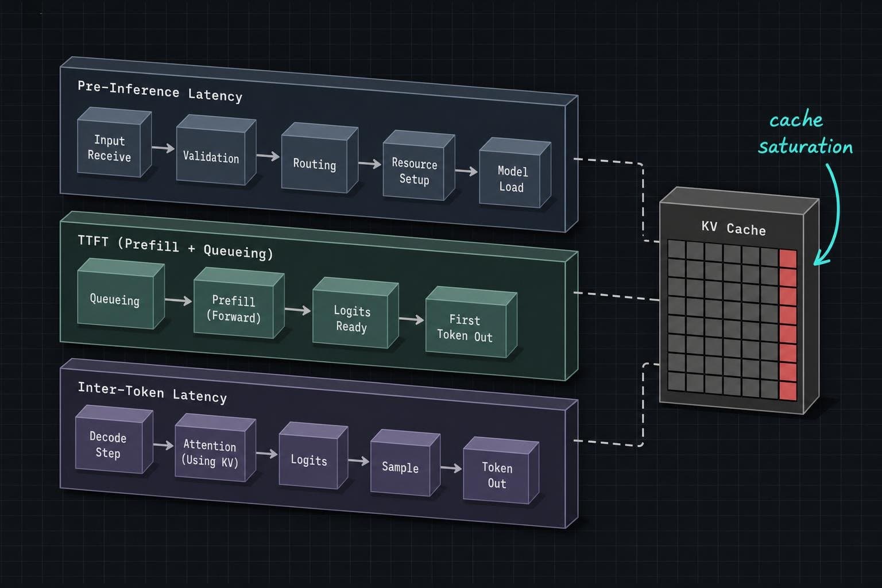882x588 pixels.
Task: Select the Queueing block
Action: click(121, 293)
